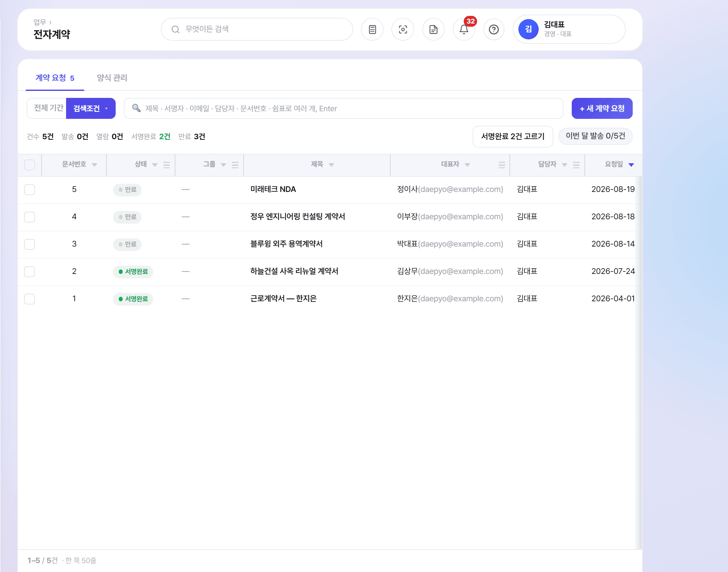728x572 pixels.
Task: Check the row for 하늘건설 사옥 리뉴얼 계약서
Action: (x=30, y=272)
